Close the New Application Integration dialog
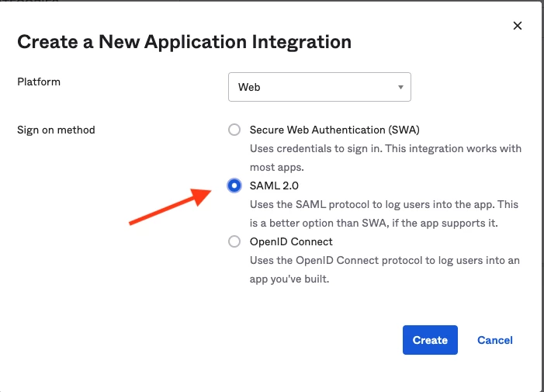544x392 pixels. click(x=518, y=26)
